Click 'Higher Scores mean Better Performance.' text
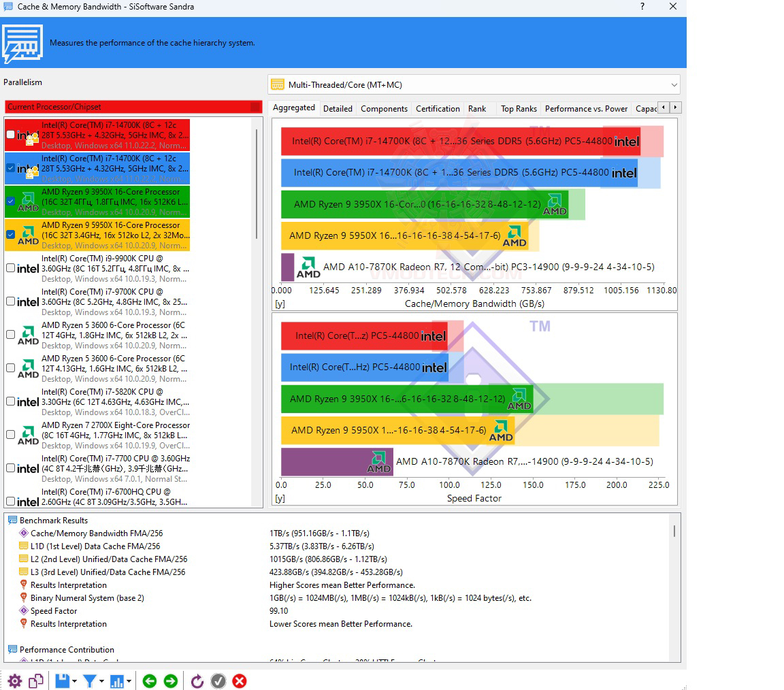 pos(342,585)
